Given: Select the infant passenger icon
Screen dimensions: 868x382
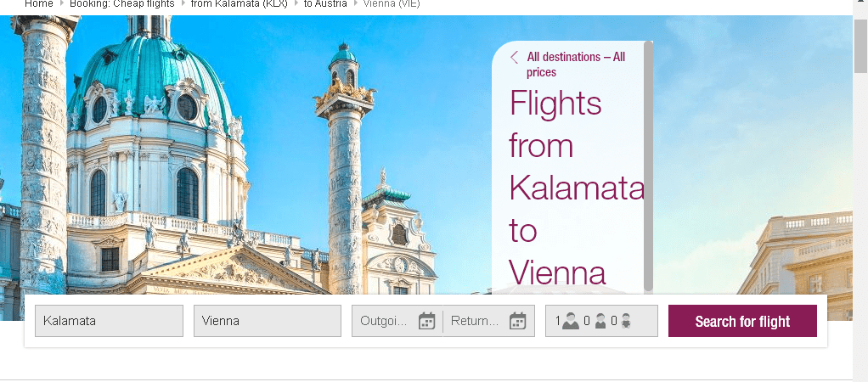Looking at the screenshot, I should [626, 321].
